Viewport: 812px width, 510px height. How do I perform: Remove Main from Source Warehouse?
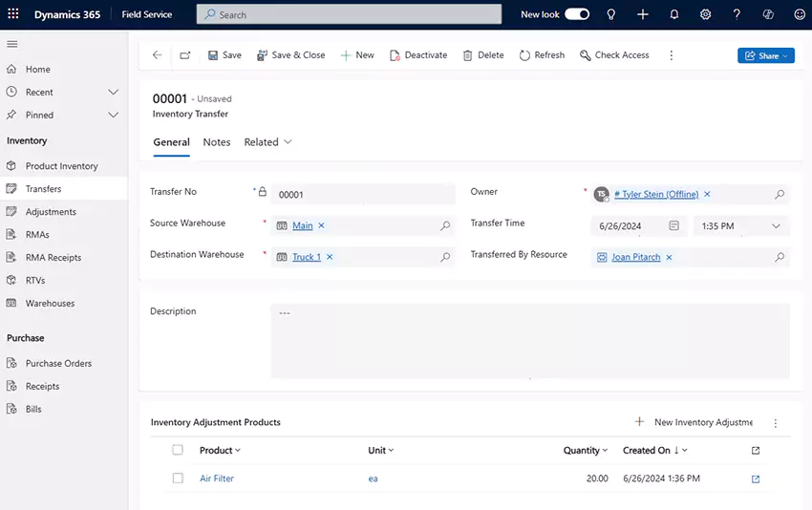[321, 225]
